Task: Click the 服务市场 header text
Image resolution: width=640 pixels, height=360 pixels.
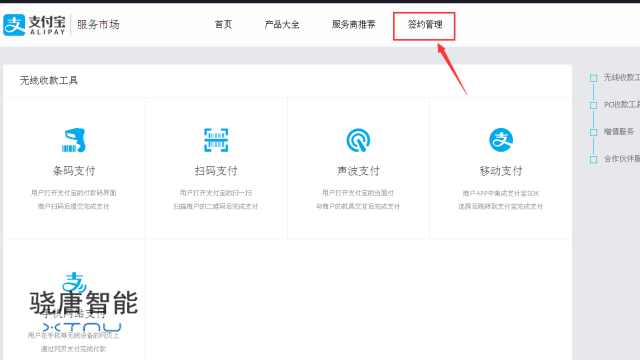Action: tap(98, 25)
